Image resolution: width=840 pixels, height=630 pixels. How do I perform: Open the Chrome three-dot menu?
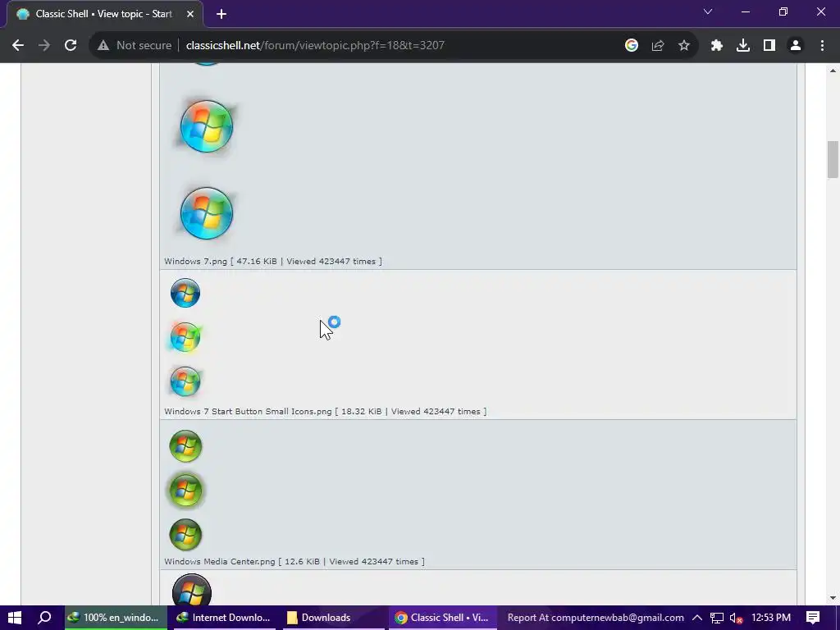[822, 46]
